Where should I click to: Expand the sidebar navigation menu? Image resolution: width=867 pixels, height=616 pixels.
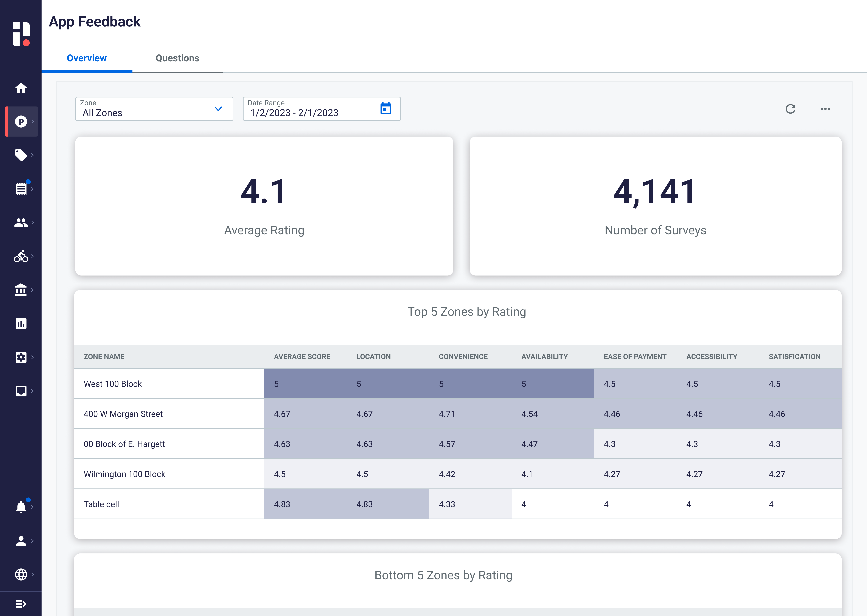21,604
